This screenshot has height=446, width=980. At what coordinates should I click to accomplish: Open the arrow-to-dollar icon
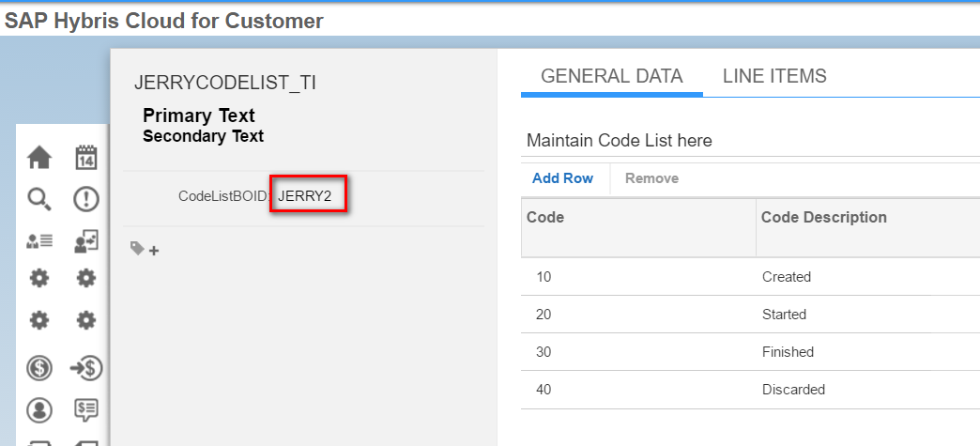pyautogui.click(x=86, y=368)
